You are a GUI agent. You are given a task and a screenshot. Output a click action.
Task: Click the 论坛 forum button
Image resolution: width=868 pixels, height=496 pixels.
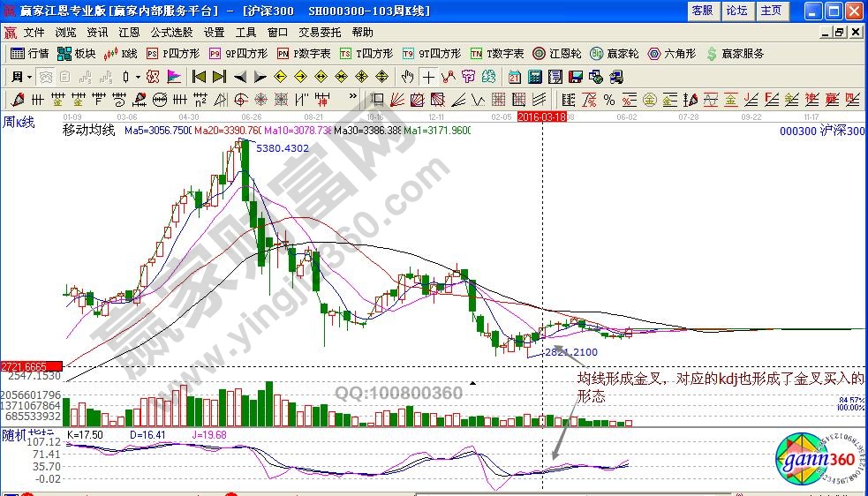point(736,11)
